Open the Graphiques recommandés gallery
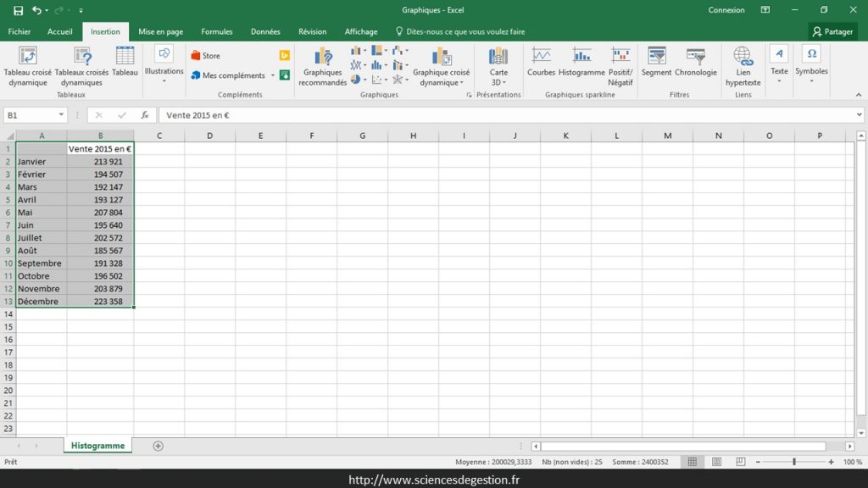This screenshot has height=488, width=868. pyautogui.click(x=323, y=66)
